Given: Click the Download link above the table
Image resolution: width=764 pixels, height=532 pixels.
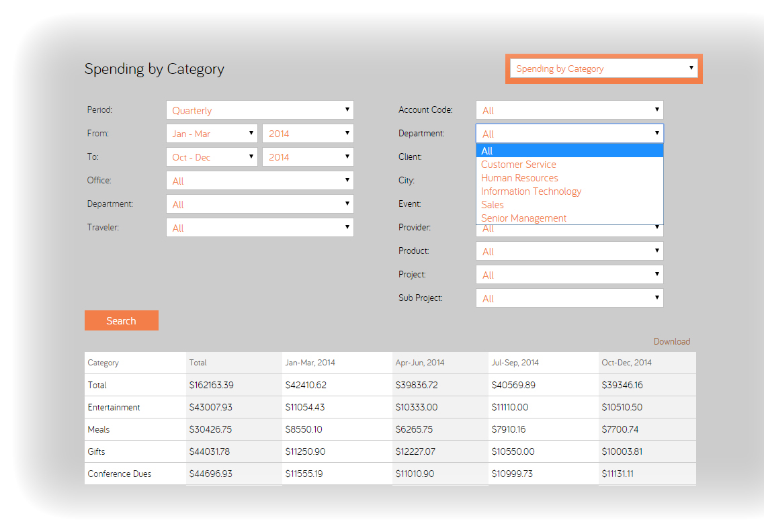Looking at the screenshot, I should [x=671, y=341].
